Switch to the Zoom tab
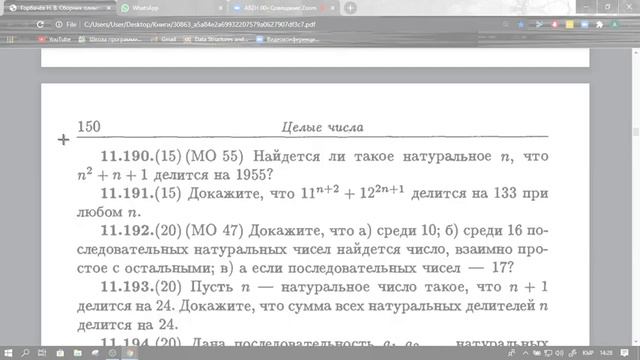This screenshot has height=360, width=640. point(283,8)
